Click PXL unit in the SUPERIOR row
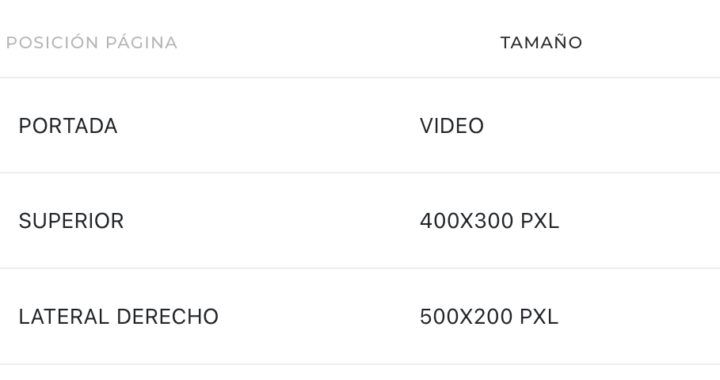Viewport: 720px width, 380px height. (540, 221)
